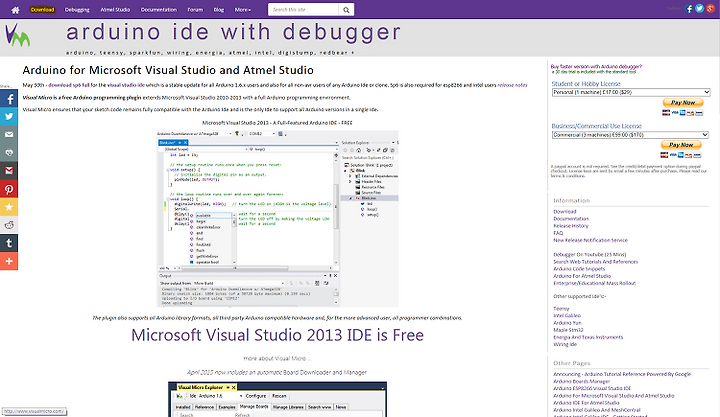The image size is (720, 417).
Task: Open the Debugging menu item
Action: coord(77,10)
